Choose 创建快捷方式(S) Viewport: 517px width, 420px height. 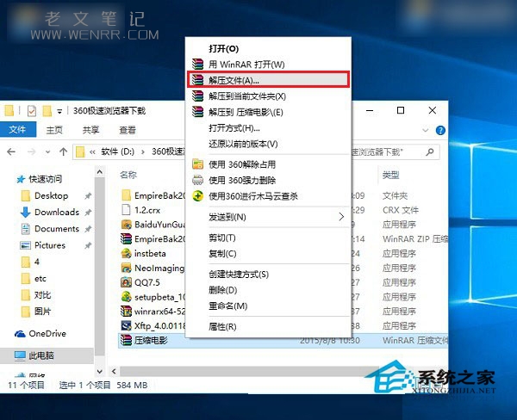tap(239, 274)
